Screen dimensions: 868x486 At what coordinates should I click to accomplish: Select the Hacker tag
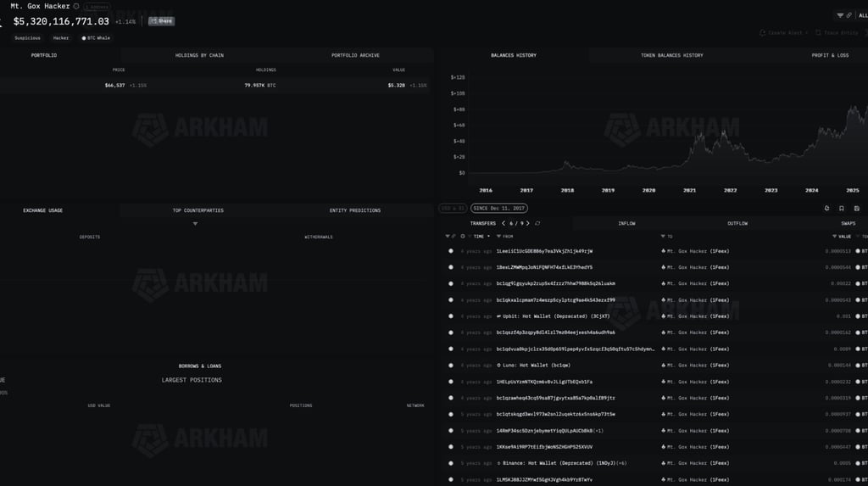pos(61,38)
